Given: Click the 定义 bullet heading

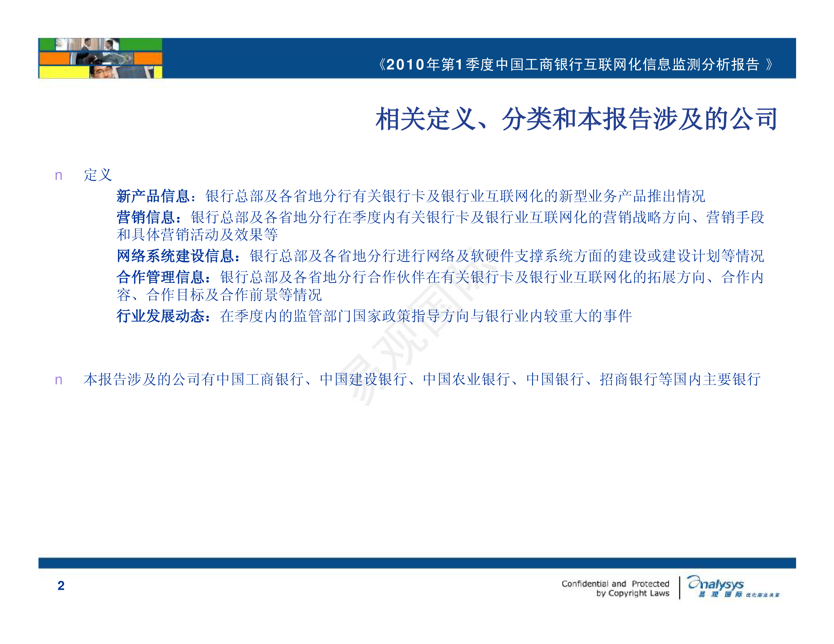Looking at the screenshot, I should click(98, 175).
